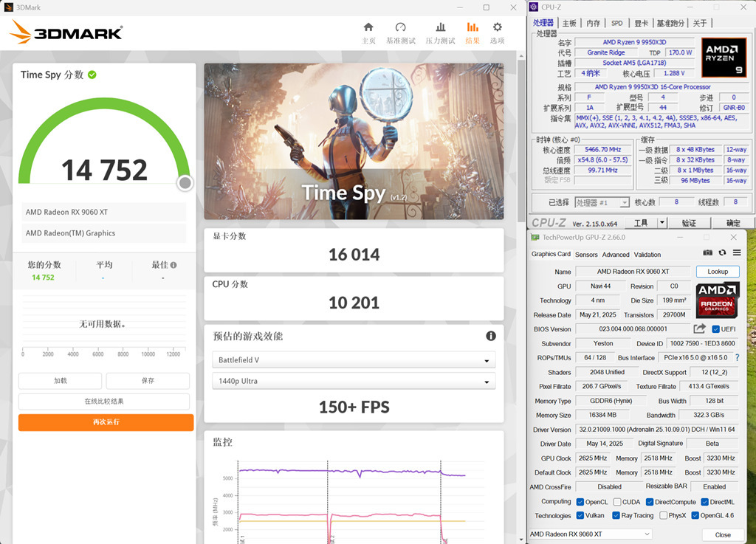Expand the Battlefield V game dropdown

pos(354,360)
